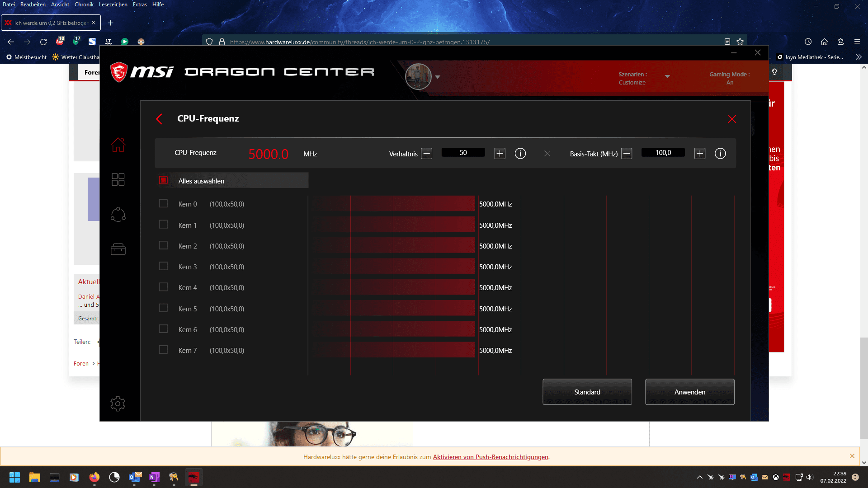Open the Szenarien dropdown arrow
The image size is (868, 488).
(667, 77)
